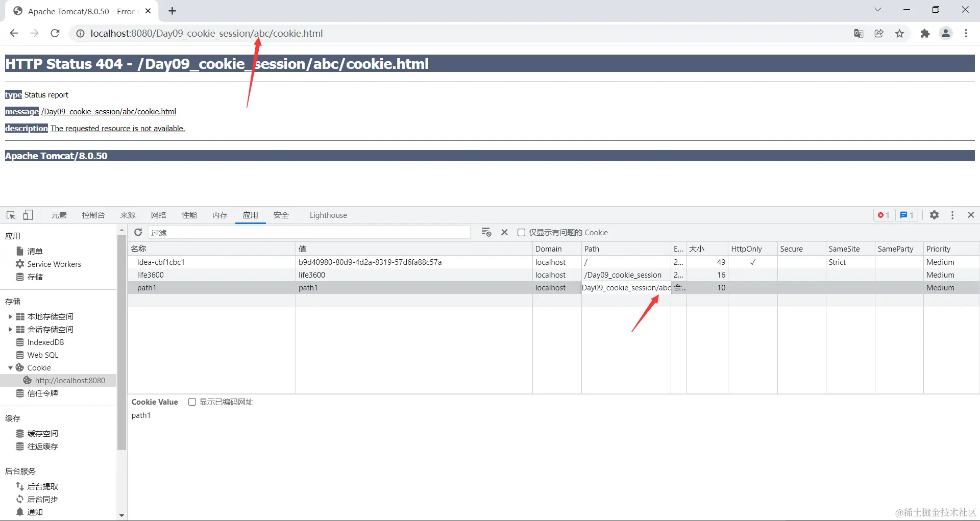Click the browser address bar URL
Screen dimensions: 980x521
(x=207, y=33)
